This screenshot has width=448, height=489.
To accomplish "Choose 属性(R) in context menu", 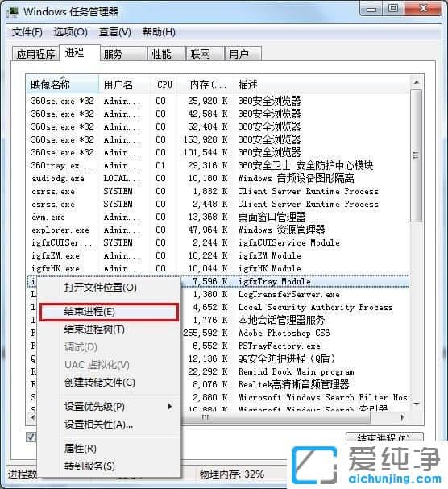I will pyautogui.click(x=110, y=449).
